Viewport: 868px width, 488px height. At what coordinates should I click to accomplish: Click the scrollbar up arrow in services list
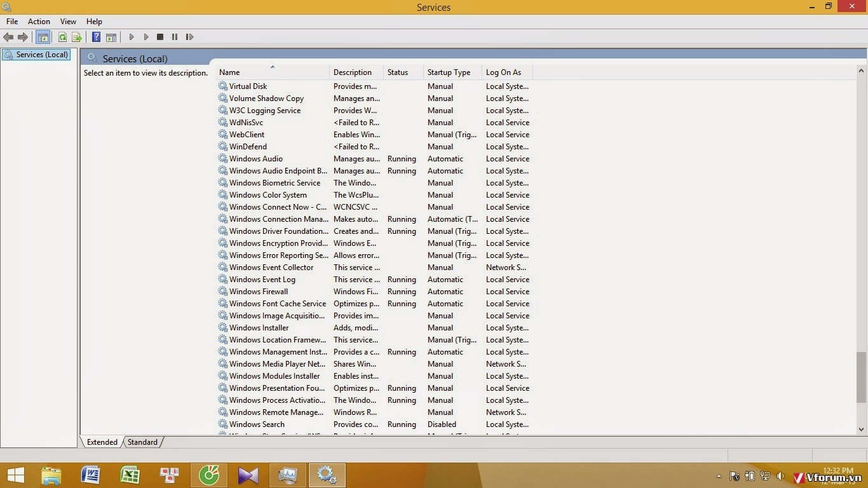click(862, 72)
